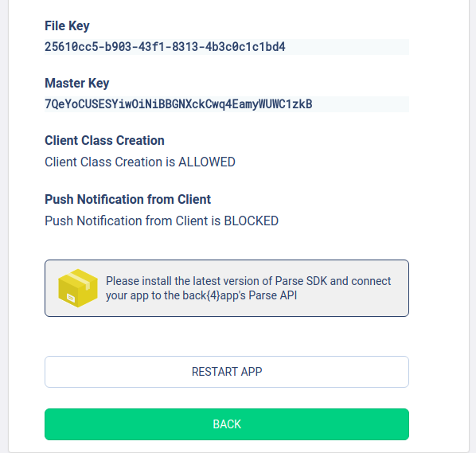This screenshot has height=453, width=476.
Task: Click the Push Notification from Client heading
Action: point(128,200)
